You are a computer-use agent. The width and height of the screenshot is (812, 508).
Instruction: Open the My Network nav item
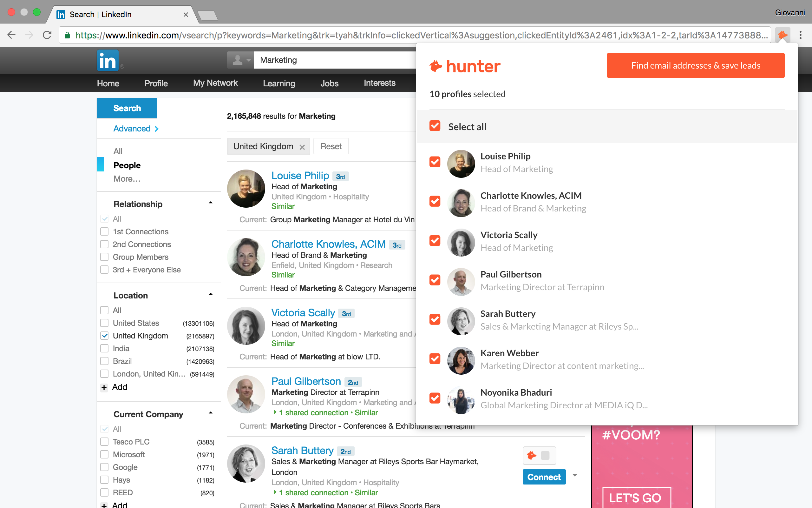pyautogui.click(x=215, y=83)
